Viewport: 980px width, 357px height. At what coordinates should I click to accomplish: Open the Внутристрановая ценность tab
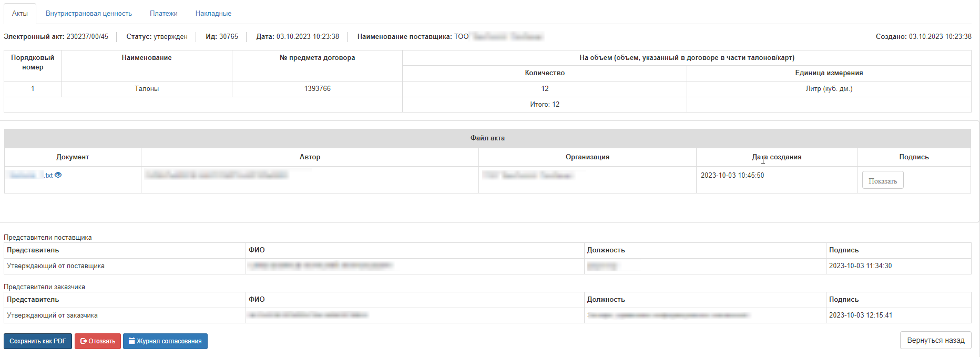pos(89,14)
